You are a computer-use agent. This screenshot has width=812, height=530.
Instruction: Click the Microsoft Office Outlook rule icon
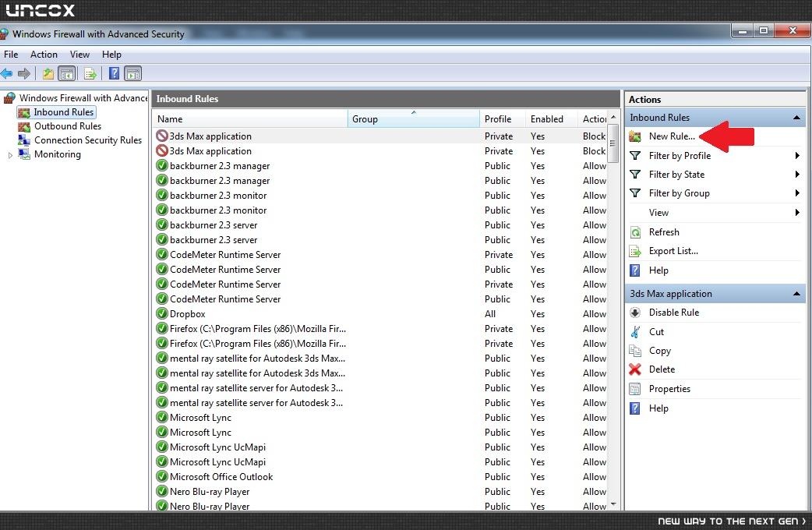[x=162, y=477]
